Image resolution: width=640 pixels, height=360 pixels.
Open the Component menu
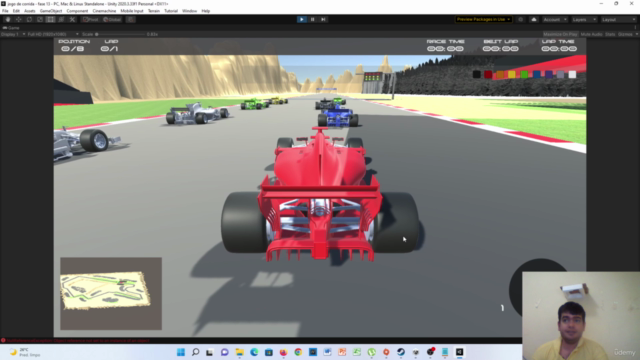point(77,11)
